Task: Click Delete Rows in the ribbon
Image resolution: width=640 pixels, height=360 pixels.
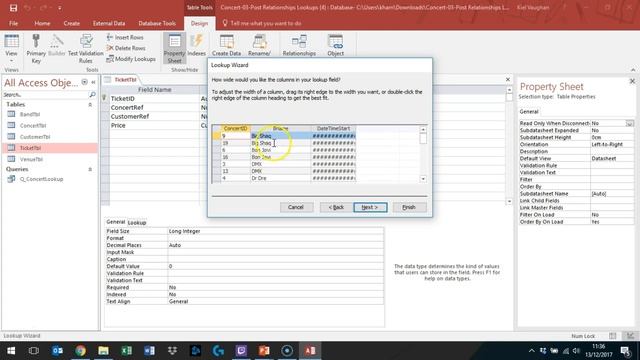Action: tap(126, 48)
